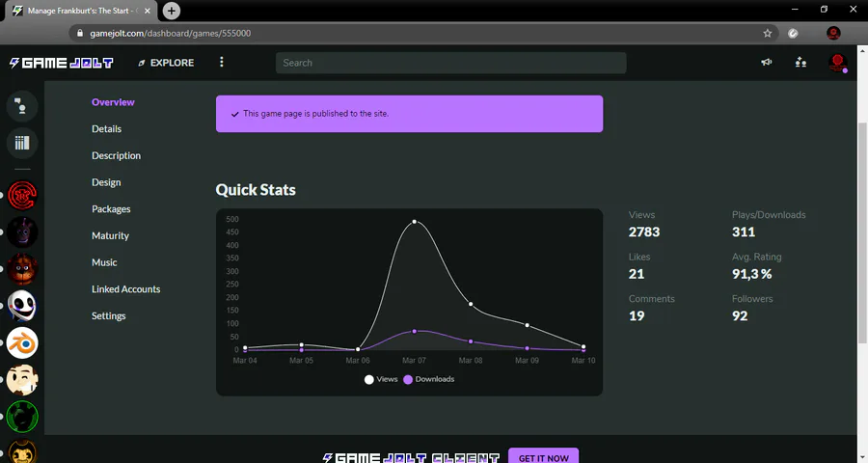Click the published notice banner

pyautogui.click(x=409, y=114)
